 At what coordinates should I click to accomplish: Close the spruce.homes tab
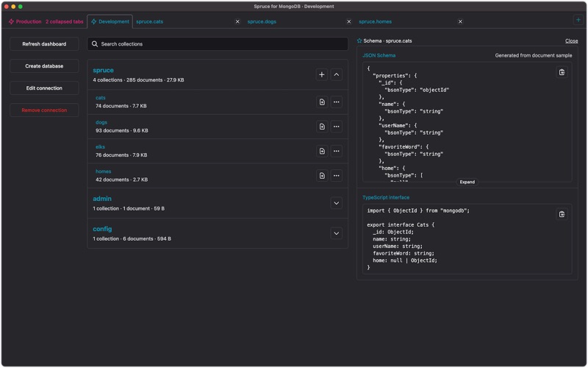click(x=460, y=21)
